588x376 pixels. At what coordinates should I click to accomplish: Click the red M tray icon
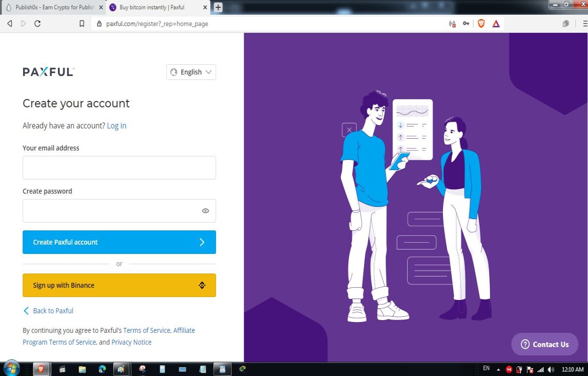coord(509,369)
